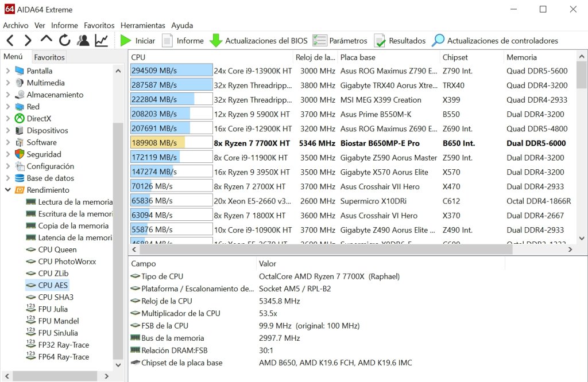This screenshot has width=588, height=382.
Task: Open the Resultados document icon
Action: click(380, 41)
